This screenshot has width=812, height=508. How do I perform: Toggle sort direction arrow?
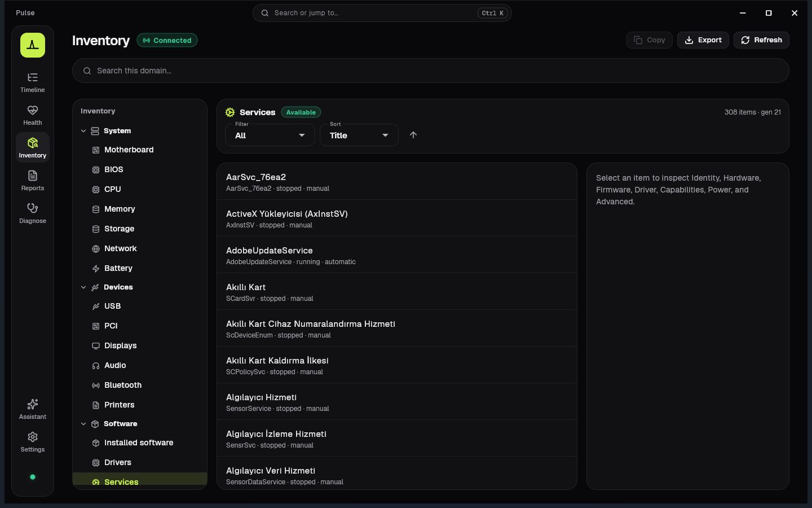(413, 135)
